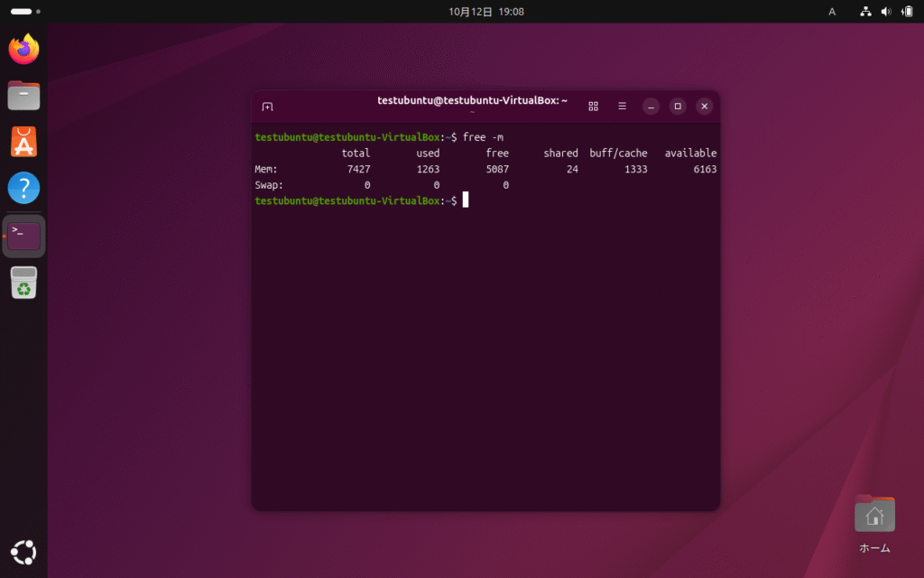Open the calendar from the 10月12日 19:08 clock

click(485, 12)
